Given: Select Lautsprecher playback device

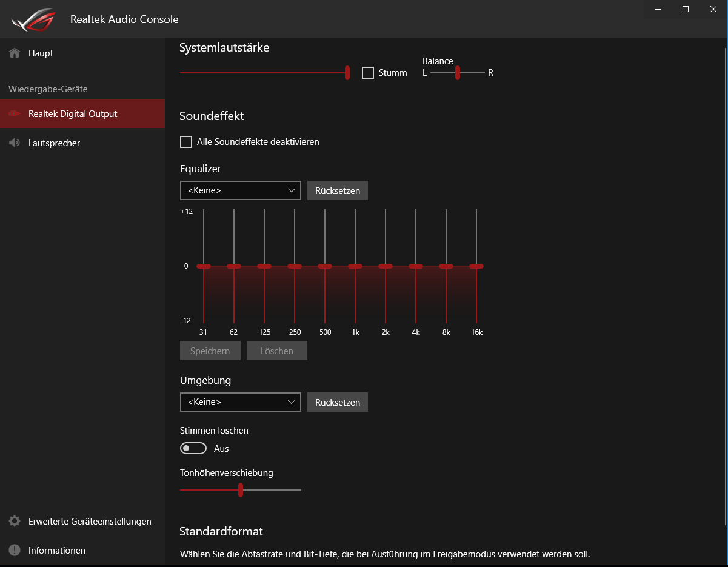Looking at the screenshot, I should coord(82,143).
